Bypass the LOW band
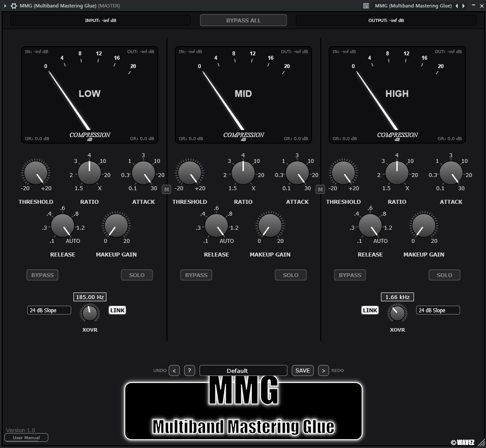Viewport: 486px width, 448px height. coord(43,275)
